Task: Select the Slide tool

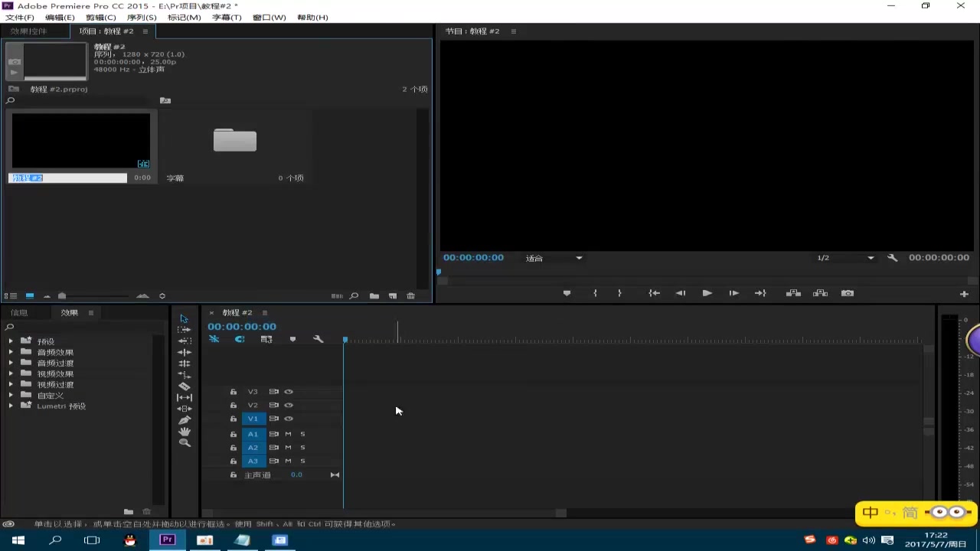Action: tap(184, 409)
